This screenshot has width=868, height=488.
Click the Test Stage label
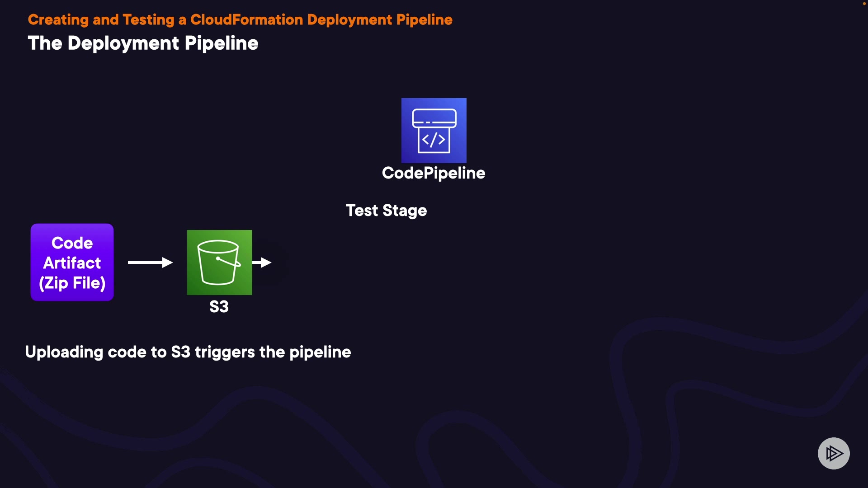coord(386,211)
